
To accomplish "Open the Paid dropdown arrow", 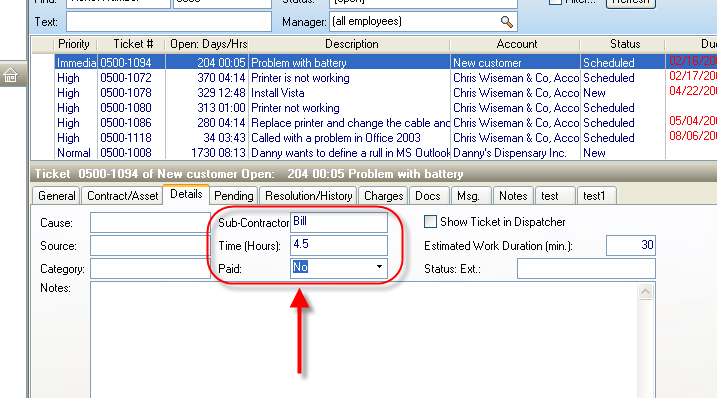I will coord(379,267).
